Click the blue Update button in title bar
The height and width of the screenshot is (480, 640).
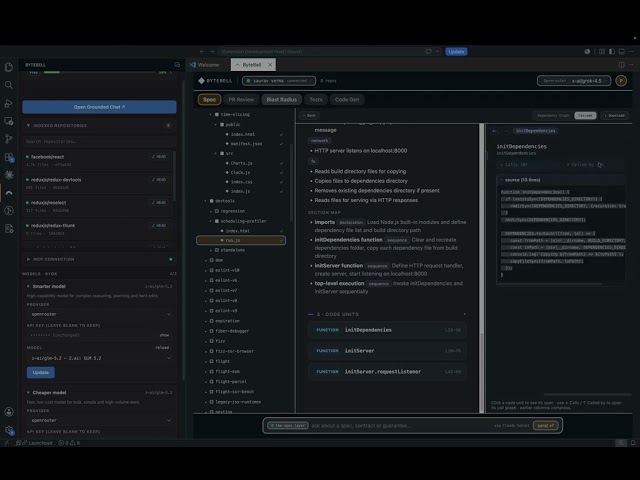[456, 51]
